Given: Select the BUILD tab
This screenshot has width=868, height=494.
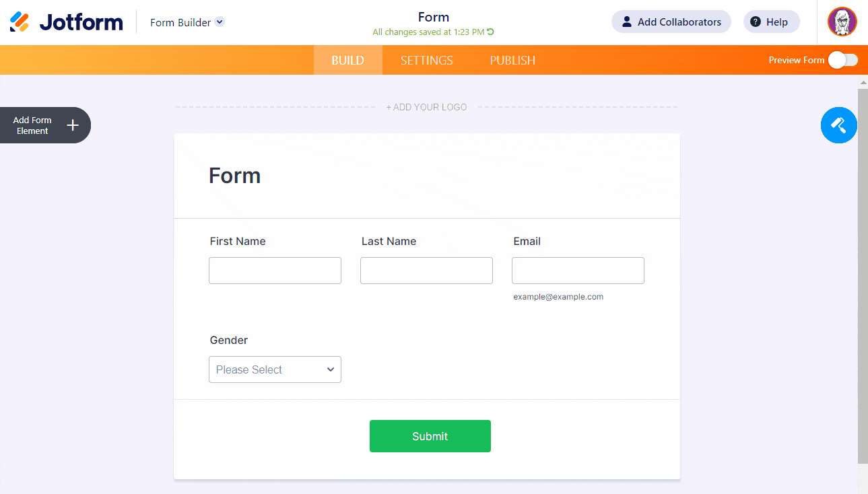Looking at the screenshot, I should click(347, 60).
